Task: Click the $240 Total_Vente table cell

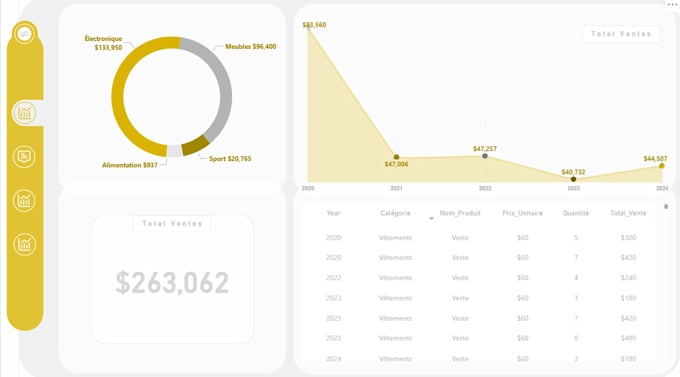Action: (628, 278)
